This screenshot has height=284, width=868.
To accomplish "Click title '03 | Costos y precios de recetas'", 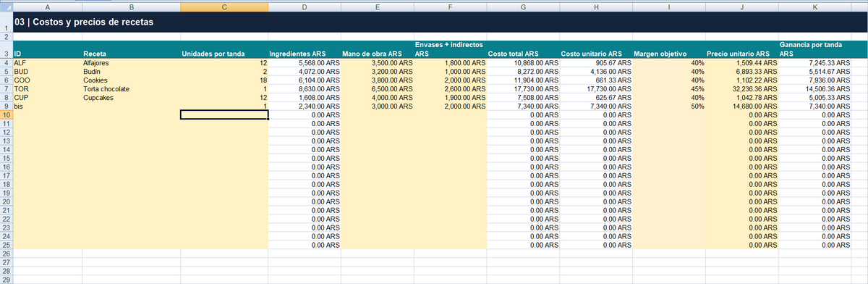I will click(83, 22).
